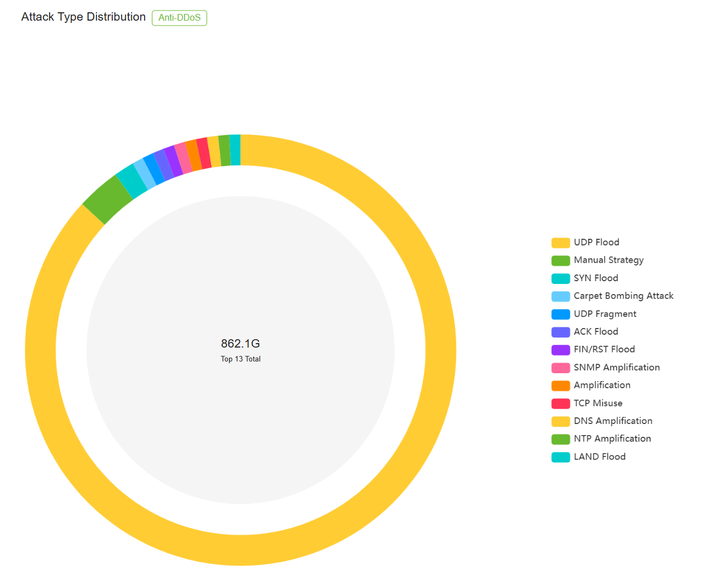The height and width of the screenshot is (588, 705).
Task: Toggle the UDP Flood legend swatch
Action: (560, 243)
